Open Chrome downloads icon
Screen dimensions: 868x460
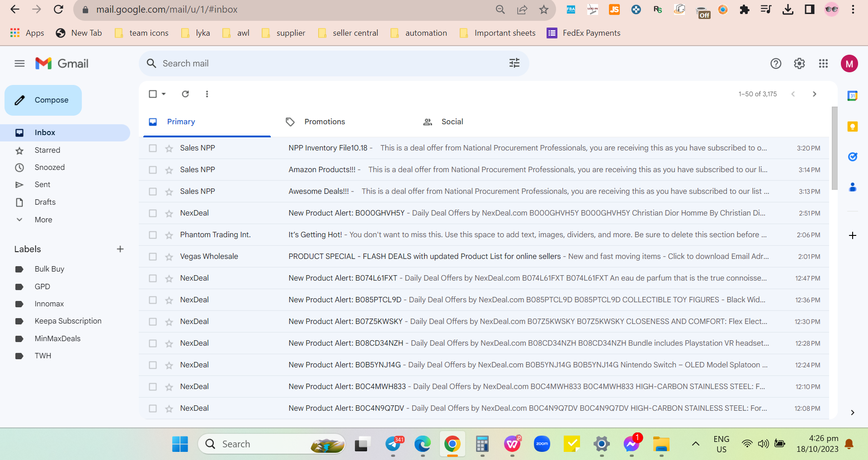tap(788, 9)
